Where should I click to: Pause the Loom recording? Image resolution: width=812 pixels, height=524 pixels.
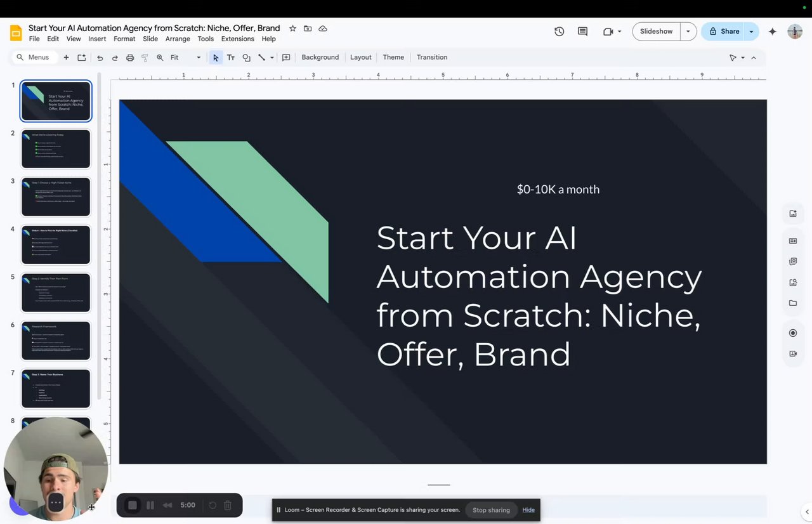coord(150,505)
